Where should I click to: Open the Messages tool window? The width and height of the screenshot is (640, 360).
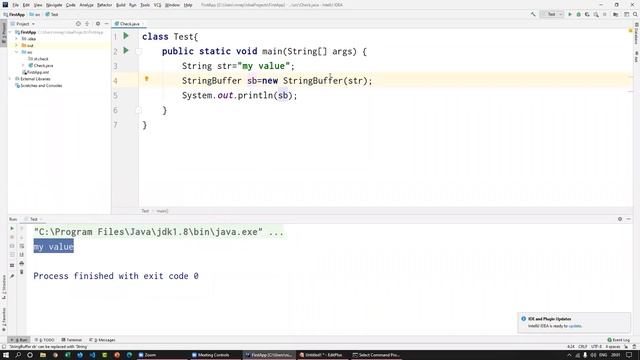click(x=102, y=340)
